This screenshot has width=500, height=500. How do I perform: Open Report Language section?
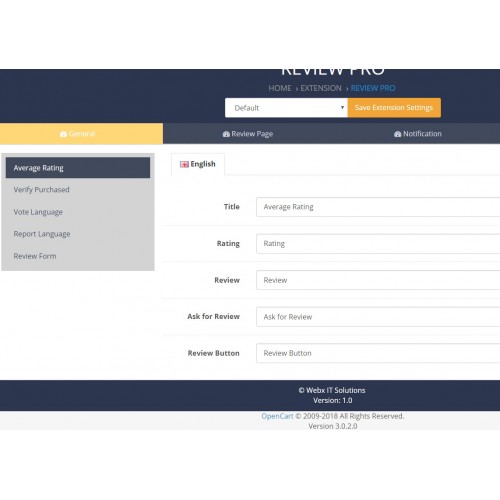point(78,234)
